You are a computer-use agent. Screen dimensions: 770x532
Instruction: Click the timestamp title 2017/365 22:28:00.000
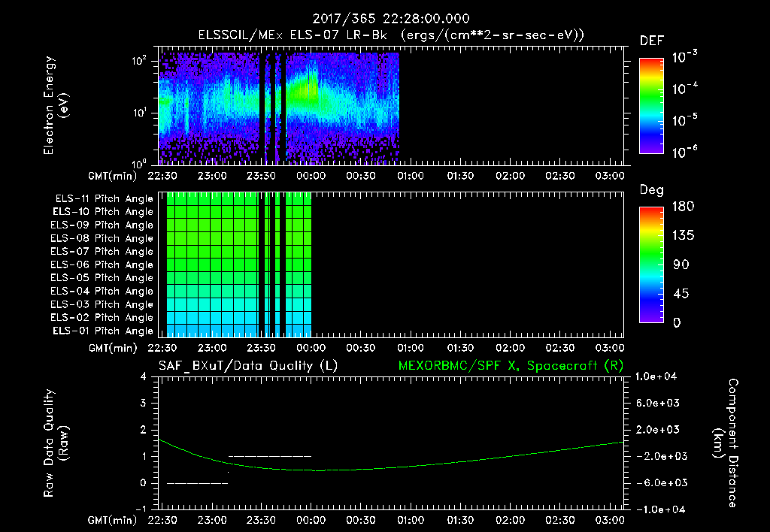391,19
